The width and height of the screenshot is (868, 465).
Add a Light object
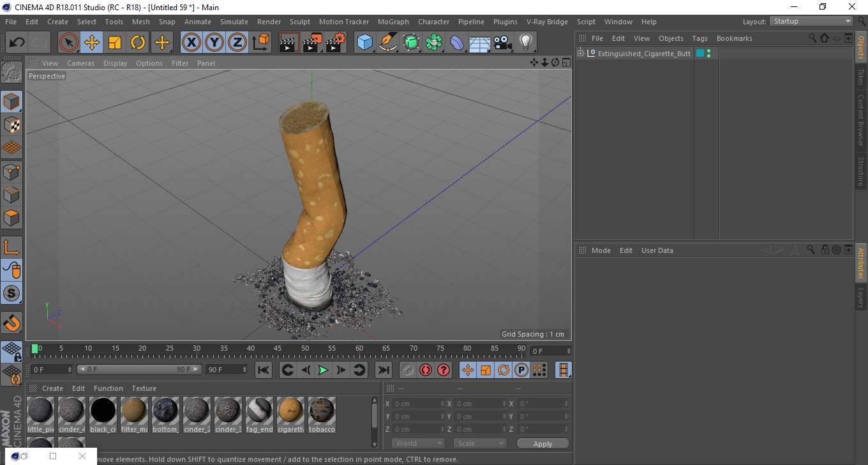(x=526, y=43)
